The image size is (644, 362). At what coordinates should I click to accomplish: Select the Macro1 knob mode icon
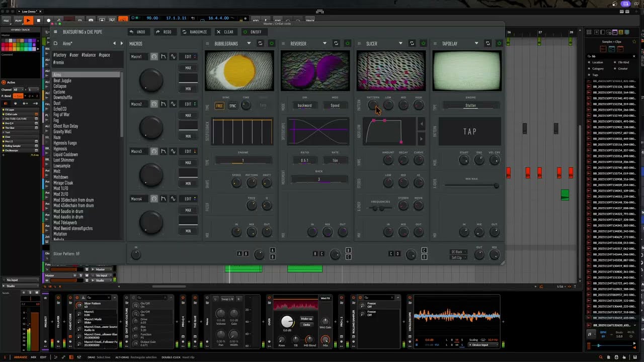[x=154, y=57]
